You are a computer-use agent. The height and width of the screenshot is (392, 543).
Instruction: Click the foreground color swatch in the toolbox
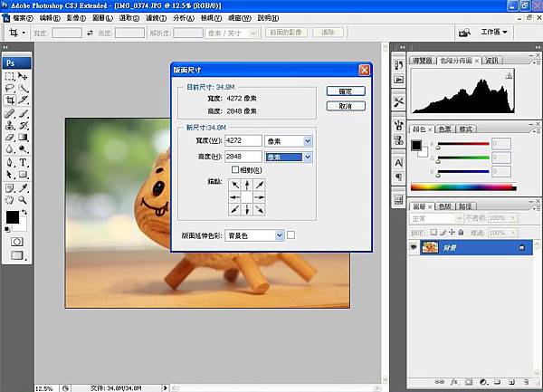pos(13,217)
